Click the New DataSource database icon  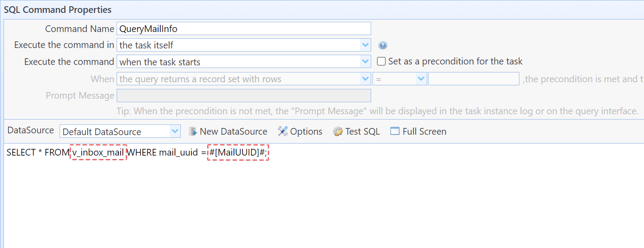coord(193,132)
